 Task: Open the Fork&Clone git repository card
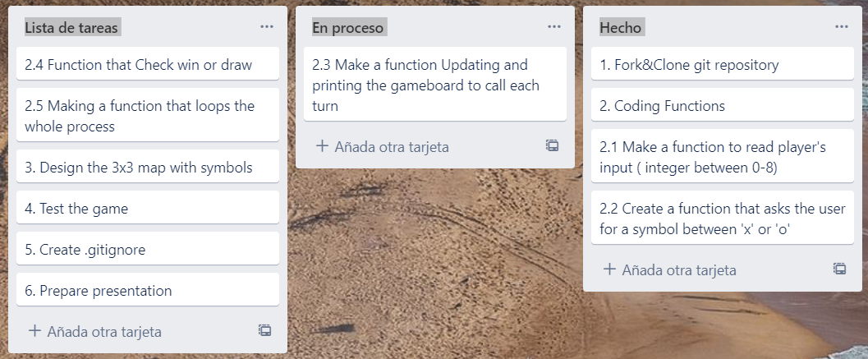[723, 64]
